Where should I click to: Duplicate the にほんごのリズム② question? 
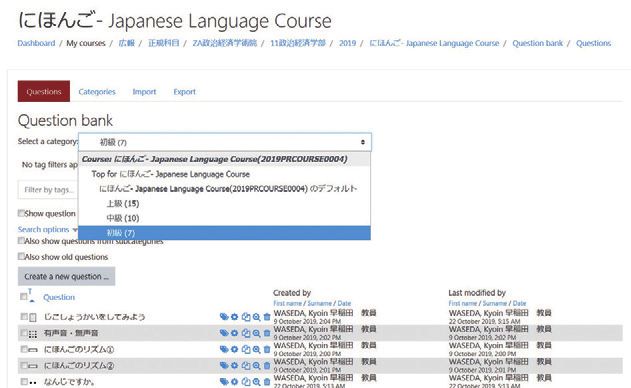tap(246, 365)
